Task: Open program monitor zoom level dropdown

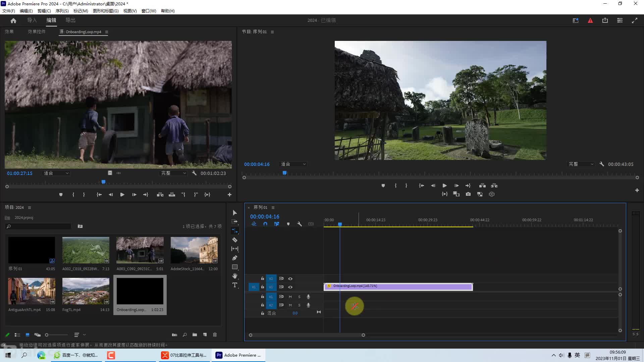Action: (x=293, y=164)
